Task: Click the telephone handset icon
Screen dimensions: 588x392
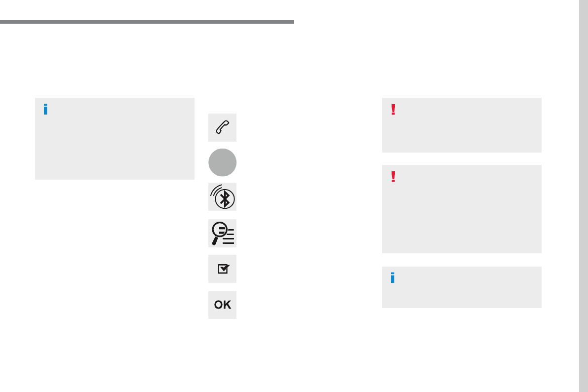Action: pos(222,127)
